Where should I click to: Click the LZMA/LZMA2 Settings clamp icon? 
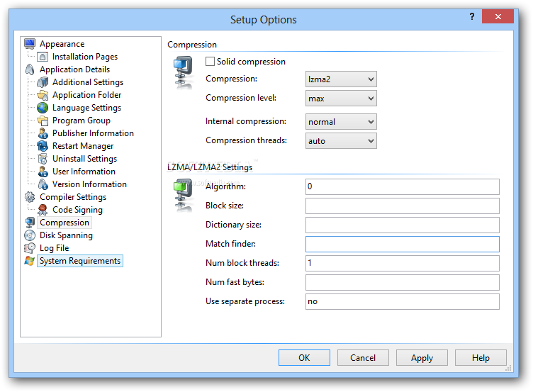coord(183,196)
